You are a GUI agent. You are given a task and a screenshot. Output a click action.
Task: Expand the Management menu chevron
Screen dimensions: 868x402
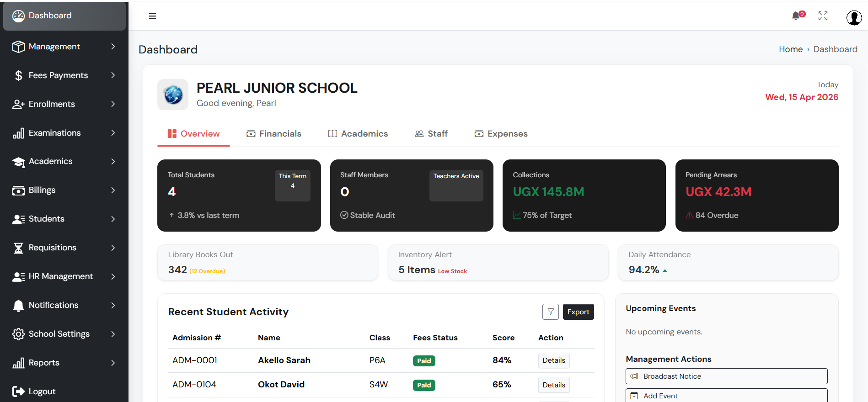point(113,47)
